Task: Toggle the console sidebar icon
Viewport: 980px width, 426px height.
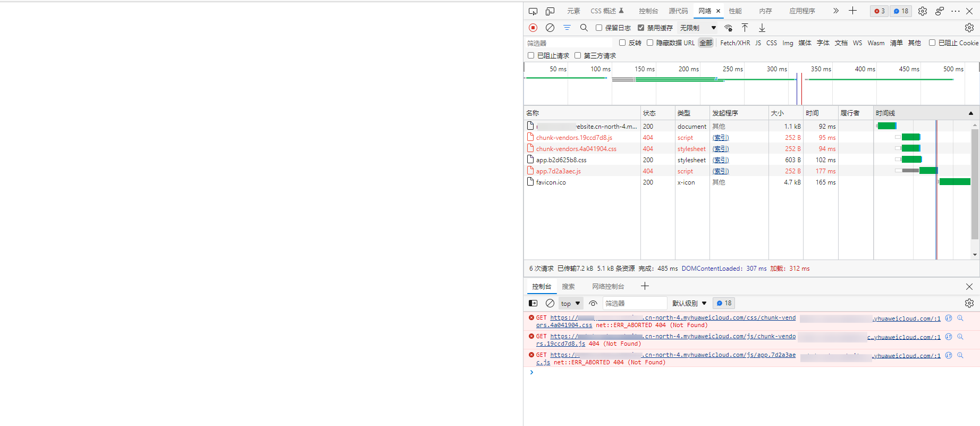Action: pos(533,303)
